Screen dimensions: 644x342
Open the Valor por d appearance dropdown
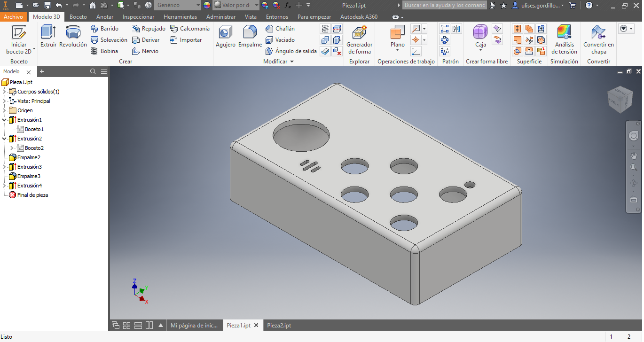(236, 5)
